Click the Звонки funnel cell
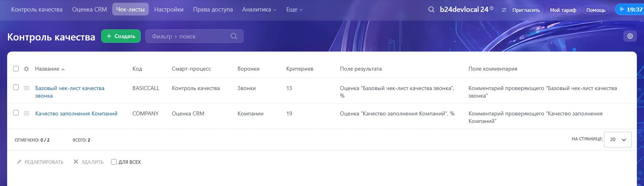This screenshot has width=644, height=186. tap(247, 88)
